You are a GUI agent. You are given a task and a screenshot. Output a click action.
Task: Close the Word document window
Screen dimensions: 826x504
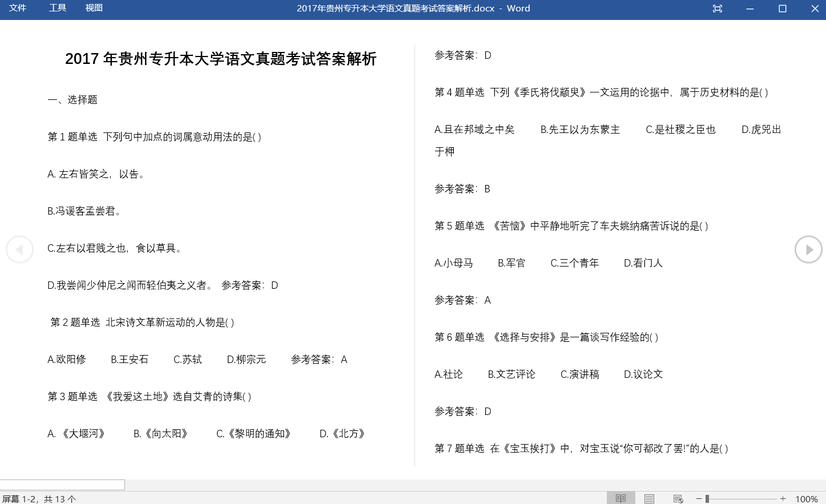pyautogui.click(x=815, y=9)
